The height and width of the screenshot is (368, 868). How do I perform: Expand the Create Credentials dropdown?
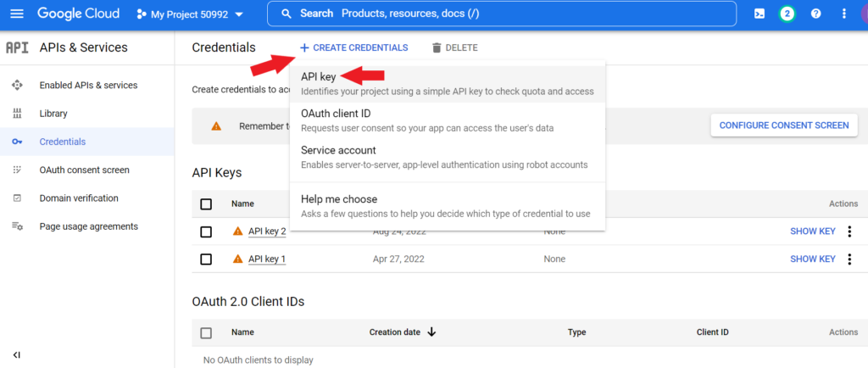click(x=353, y=47)
